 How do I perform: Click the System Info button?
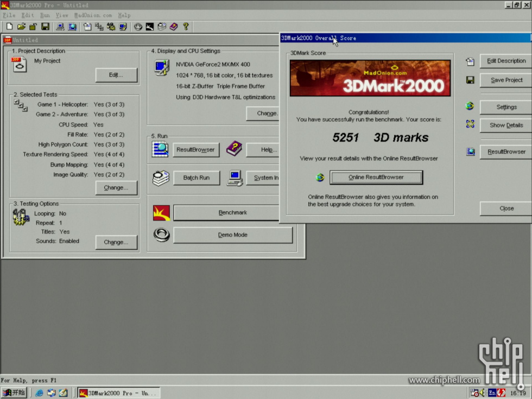[263, 178]
